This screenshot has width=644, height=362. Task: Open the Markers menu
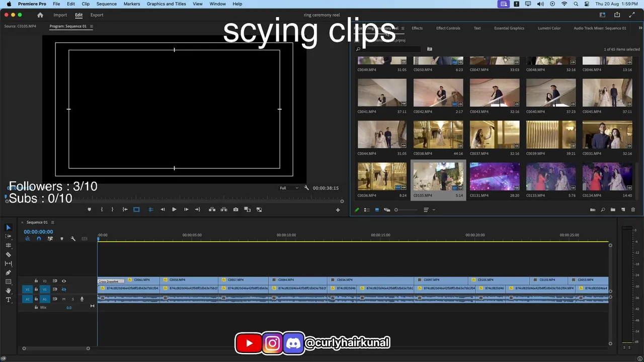tap(132, 4)
